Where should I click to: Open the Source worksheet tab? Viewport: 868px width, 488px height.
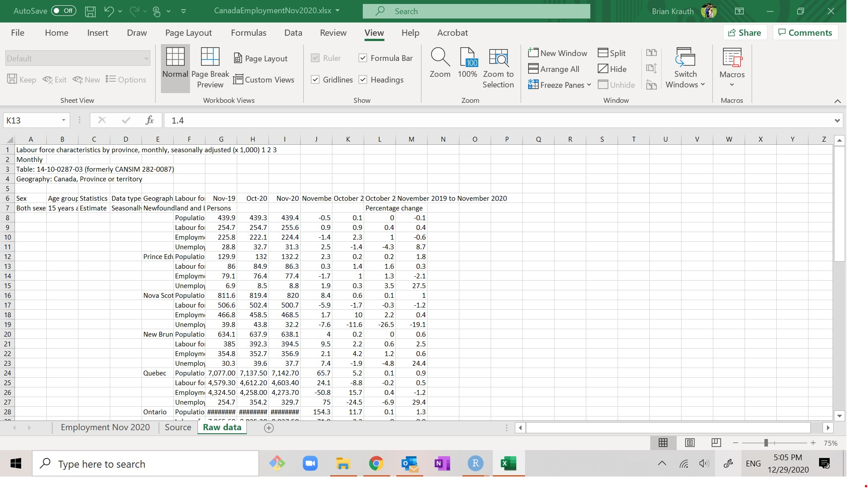(x=178, y=427)
